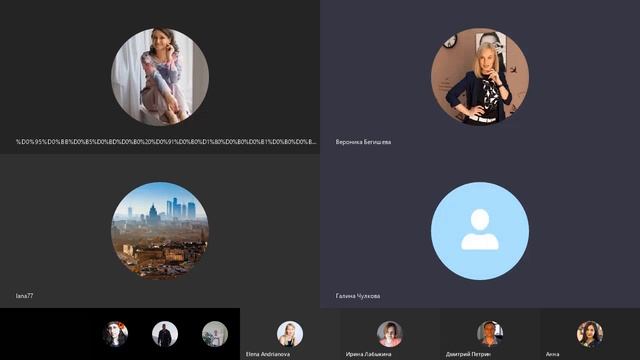The image size is (640, 360).
Task: Open the avatar above the percent-encoded name
Action: point(160,77)
